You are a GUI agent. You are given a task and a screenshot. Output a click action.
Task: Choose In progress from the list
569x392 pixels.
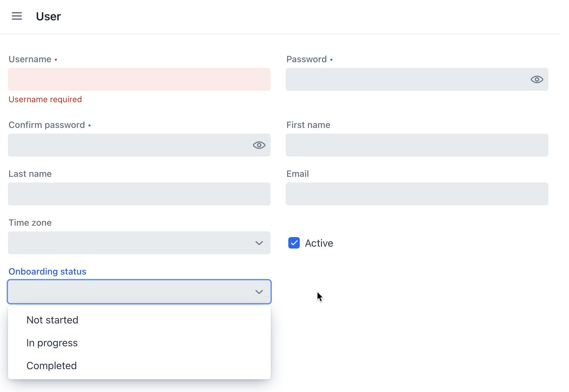pos(52,343)
